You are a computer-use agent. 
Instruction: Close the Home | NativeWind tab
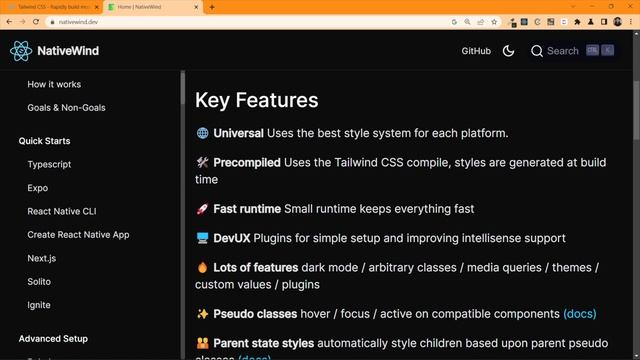click(x=196, y=7)
